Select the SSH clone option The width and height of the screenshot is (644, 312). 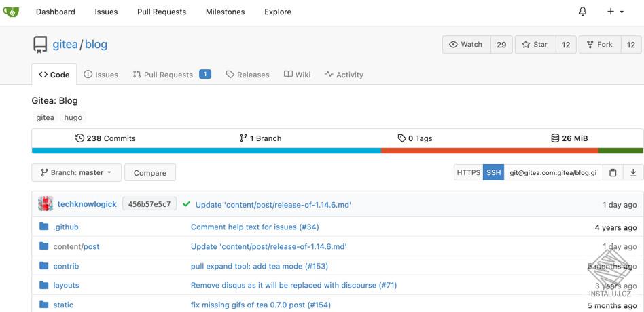click(493, 172)
